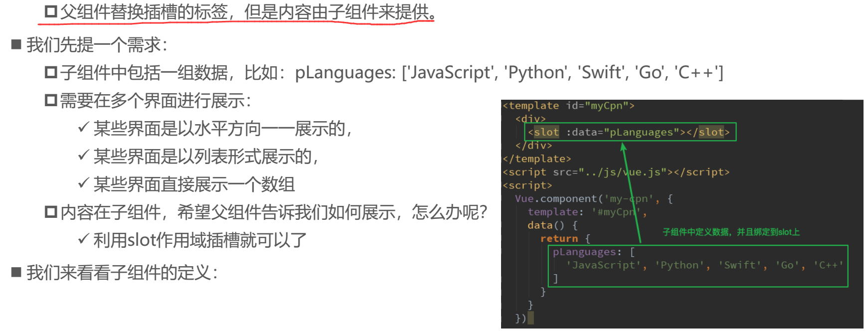
Task: Click the square bullet before '子组件中包括一组数据'
Action: click(51, 73)
